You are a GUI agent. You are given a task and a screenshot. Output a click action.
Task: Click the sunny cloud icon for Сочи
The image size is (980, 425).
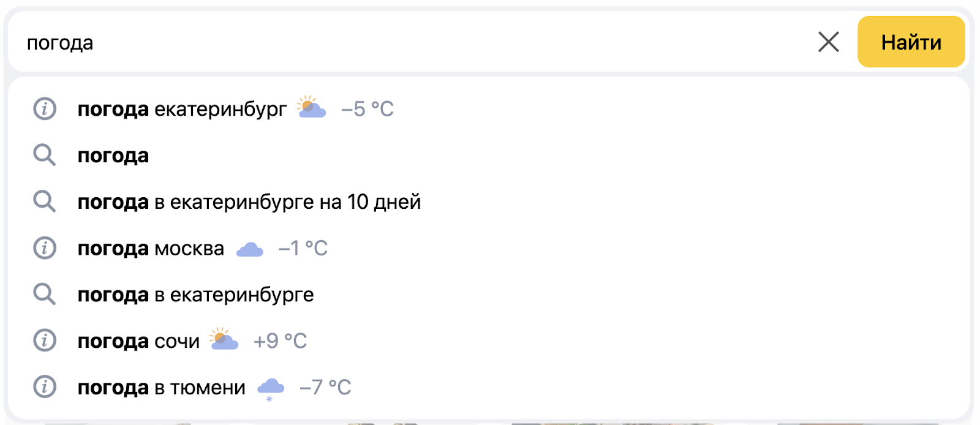click(x=224, y=339)
